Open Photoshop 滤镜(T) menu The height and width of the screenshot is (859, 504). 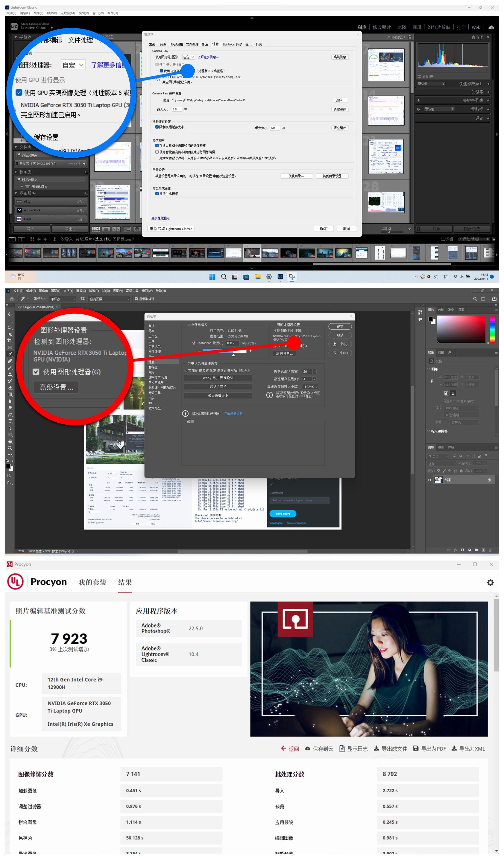pyautogui.click(x=94, y=291)
